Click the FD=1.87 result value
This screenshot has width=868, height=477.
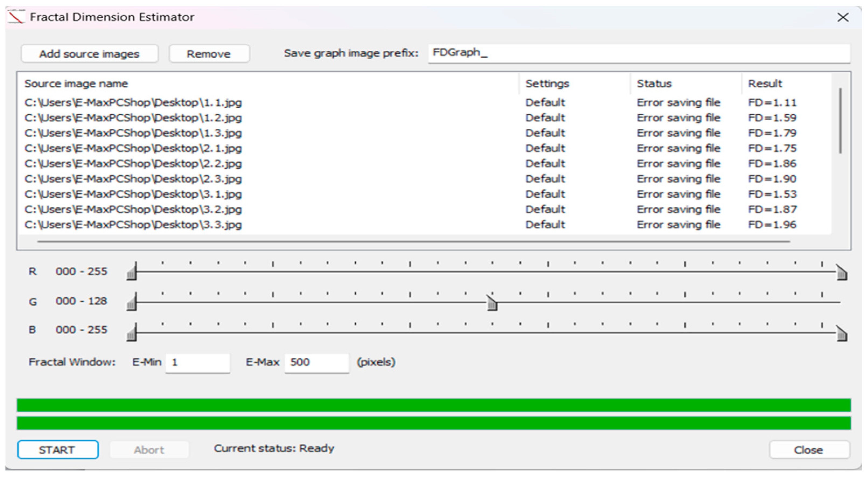click(772, 209)
